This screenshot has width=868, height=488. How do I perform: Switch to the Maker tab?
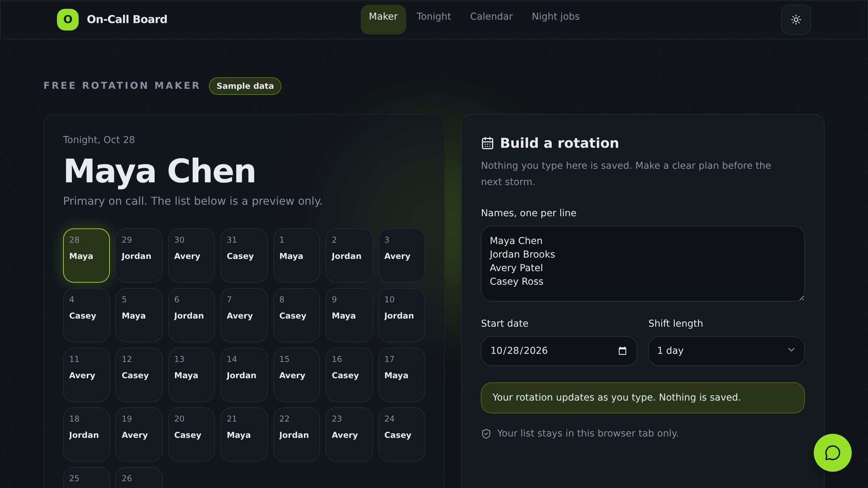[383, 20]
